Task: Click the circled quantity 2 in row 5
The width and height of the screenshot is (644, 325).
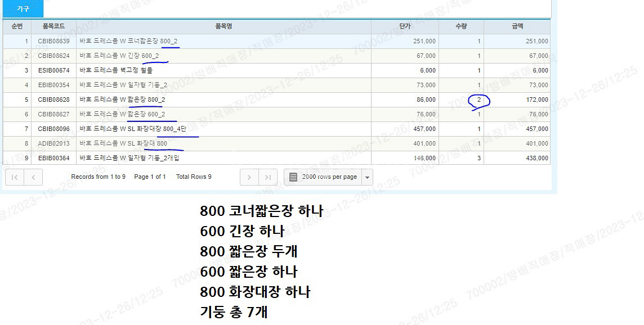Action: [478, 100]
